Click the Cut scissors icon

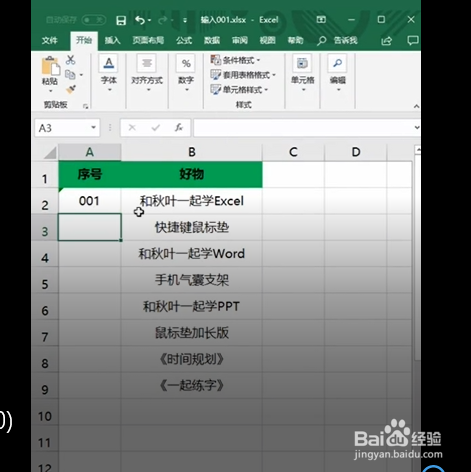coord(70,60)
